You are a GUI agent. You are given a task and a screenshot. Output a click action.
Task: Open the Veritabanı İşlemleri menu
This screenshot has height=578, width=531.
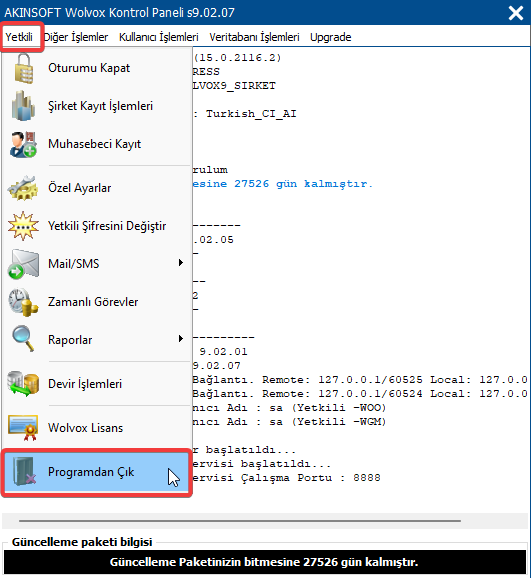point(254,37)
